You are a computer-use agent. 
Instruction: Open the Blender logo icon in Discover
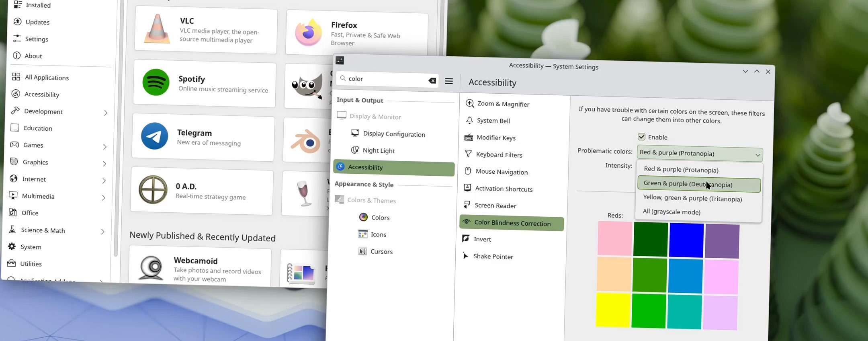(305, 141)
